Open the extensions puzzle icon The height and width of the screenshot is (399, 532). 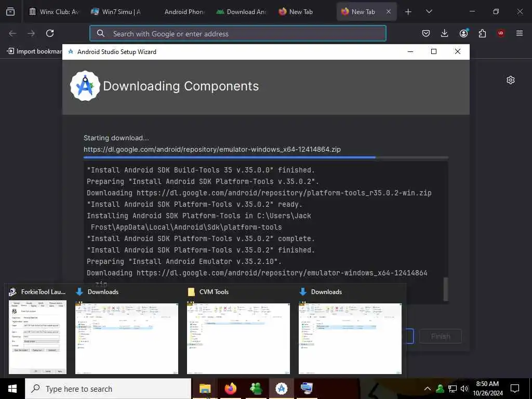[482, 33]
